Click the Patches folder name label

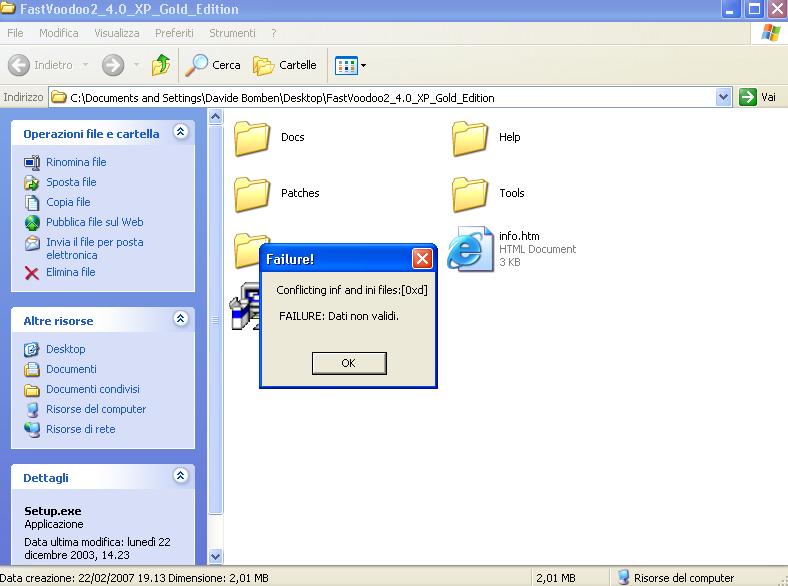(x=300, y=193)
